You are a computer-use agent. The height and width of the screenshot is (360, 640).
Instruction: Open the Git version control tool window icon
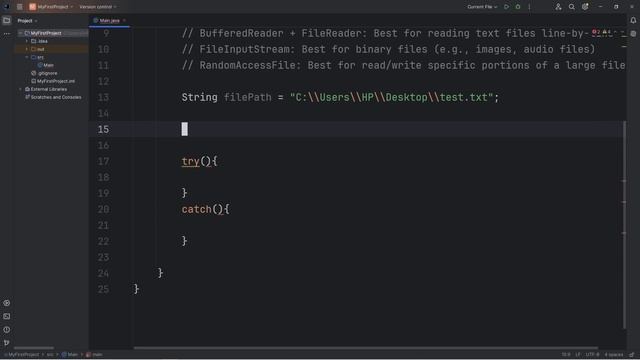7,343
